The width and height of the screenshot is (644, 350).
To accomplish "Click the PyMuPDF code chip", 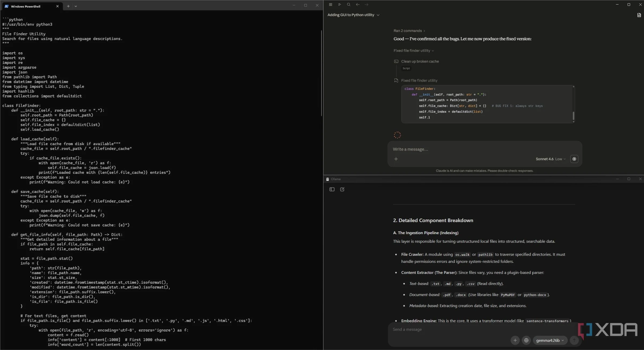I will click(x=508, y=295).
